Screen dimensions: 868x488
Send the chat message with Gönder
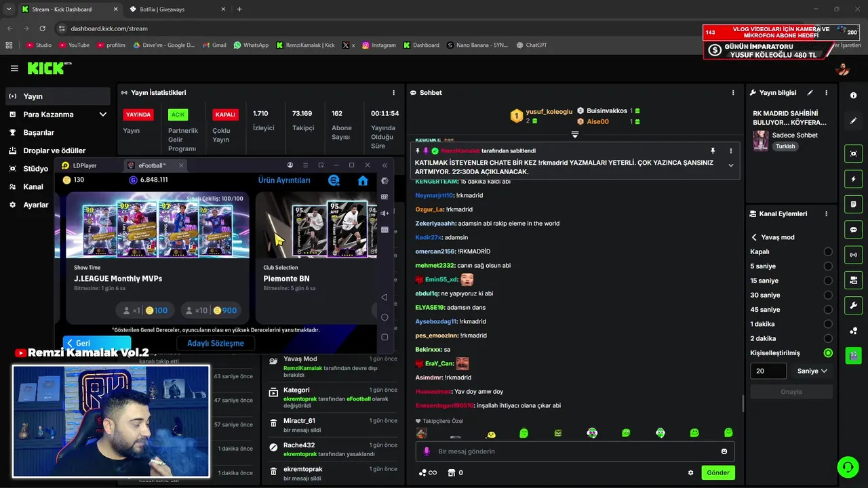(718, 473)
